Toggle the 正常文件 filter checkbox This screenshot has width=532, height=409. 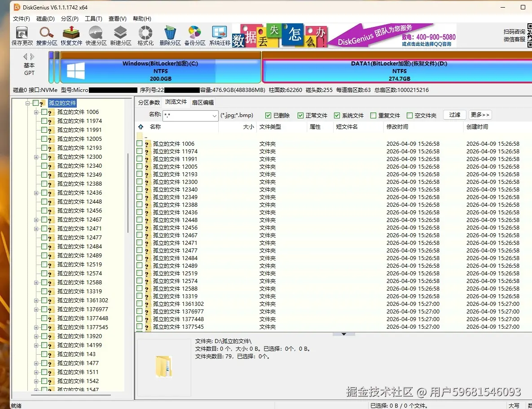coord(300,116)
